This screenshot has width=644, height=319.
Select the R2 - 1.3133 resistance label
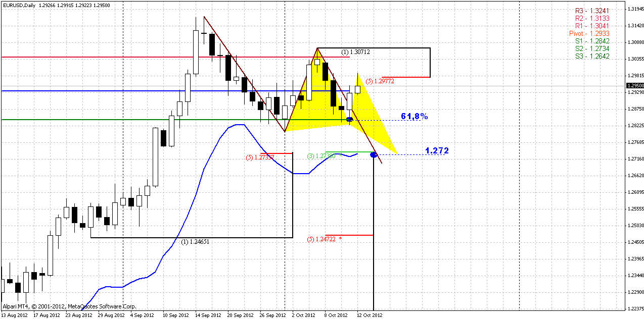(592, 18)
